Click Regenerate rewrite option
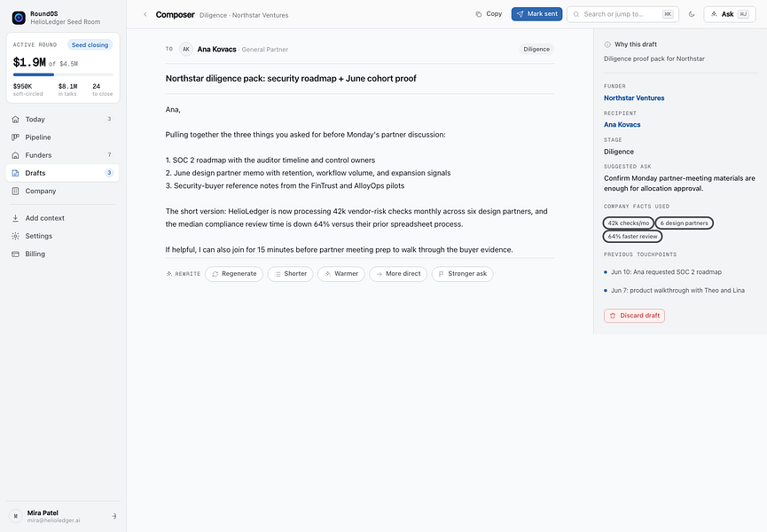Viewport: 767px width, 532px height. coord(234,274)
